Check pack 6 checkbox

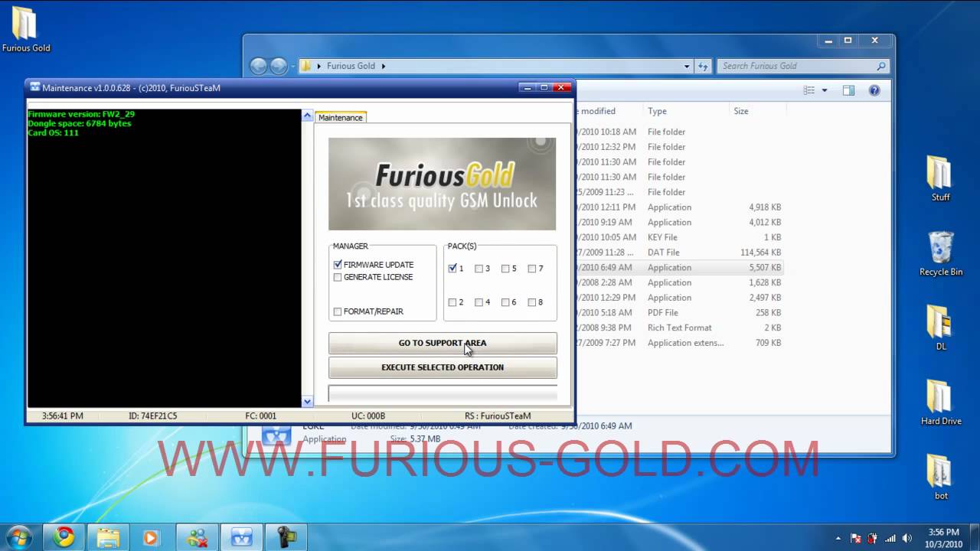click(x=506, y=302)
